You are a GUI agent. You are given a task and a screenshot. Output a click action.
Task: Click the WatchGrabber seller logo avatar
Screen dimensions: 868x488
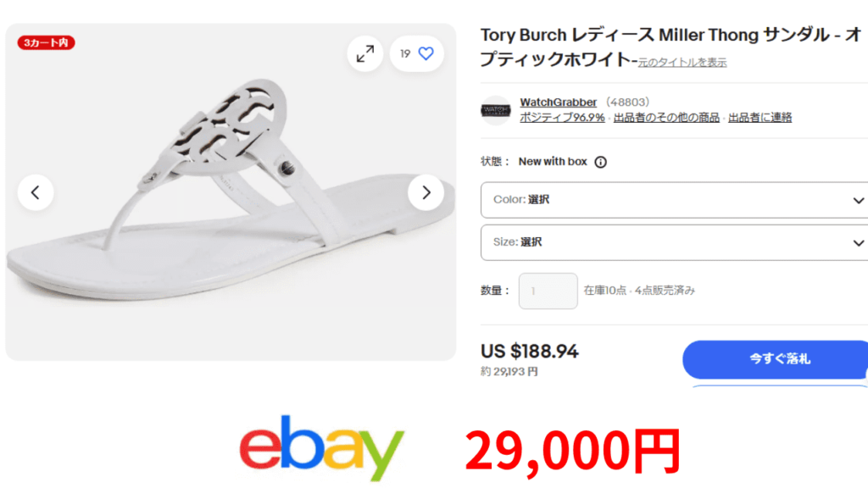495,110
